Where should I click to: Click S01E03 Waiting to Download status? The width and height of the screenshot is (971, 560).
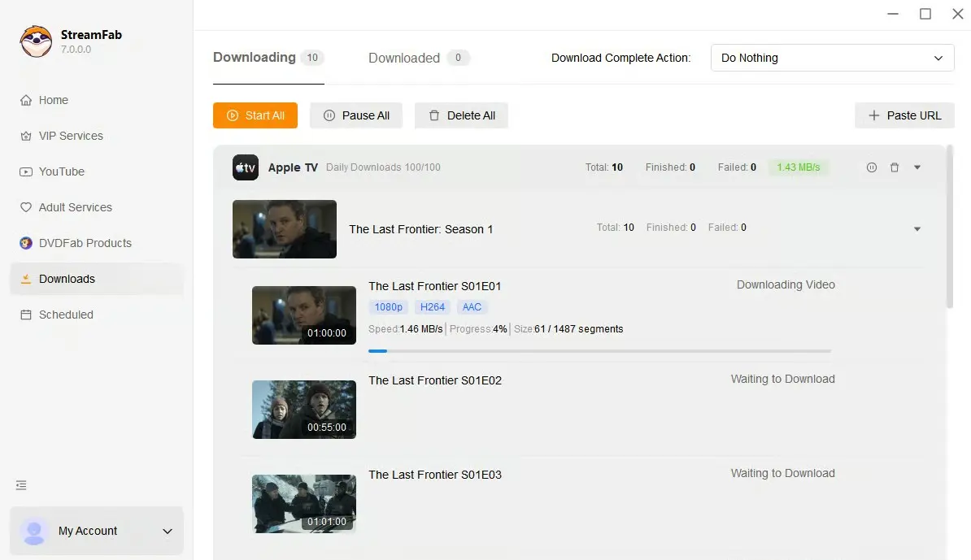point(783,473)
